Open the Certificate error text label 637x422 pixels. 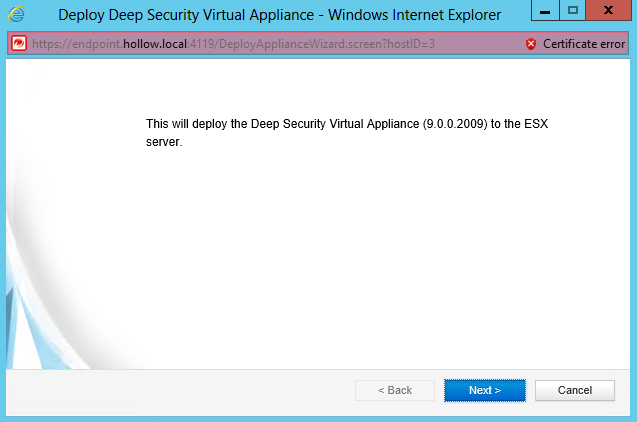584,44
